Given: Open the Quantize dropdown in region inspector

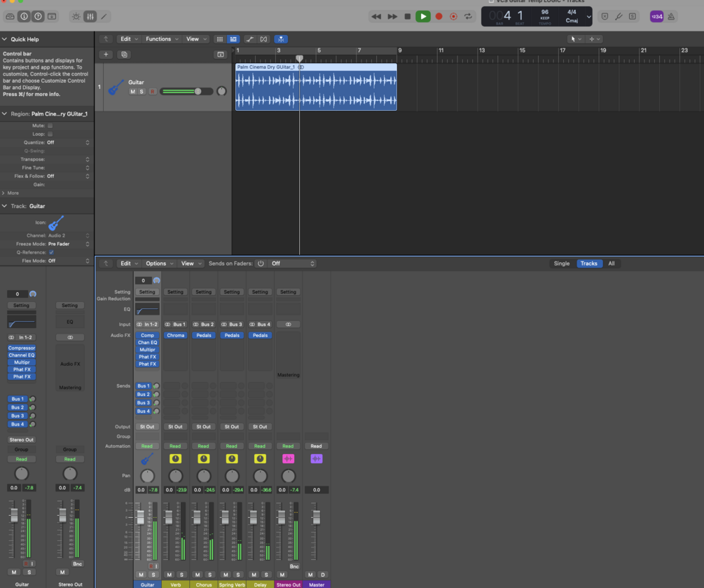Looking at the screenshot, I should (x=68, y=142).
